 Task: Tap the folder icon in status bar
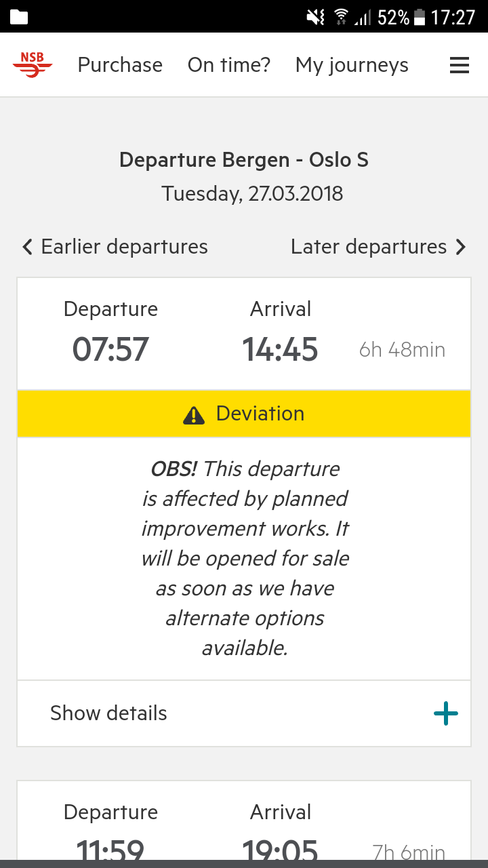coord(19,17)
